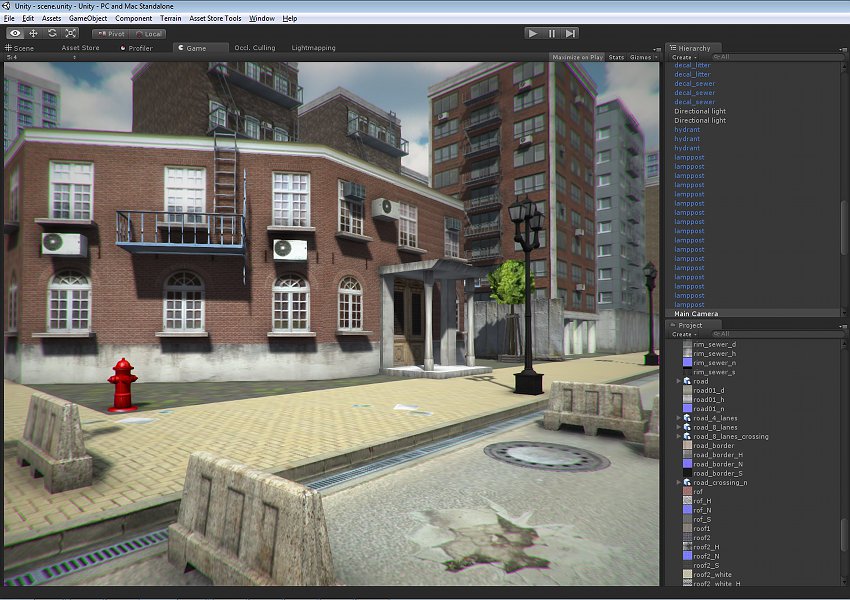Select the road_border_S asset
This screenshot has height=600, width=850.
tap(718, 473)
